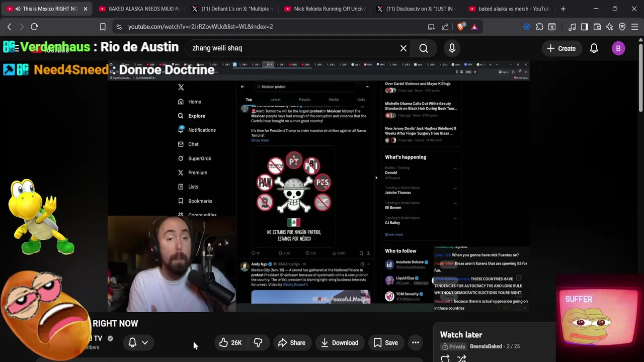Like the video with 26K likes
The image size is (644, 362).
(230, 343)
